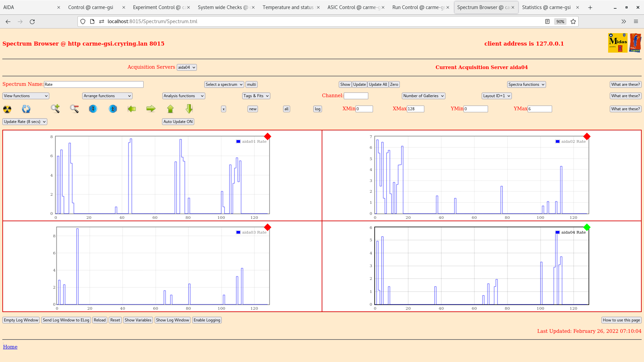
Task: Click the blue double down-arrow icon
Action: (x=93, y=109)
